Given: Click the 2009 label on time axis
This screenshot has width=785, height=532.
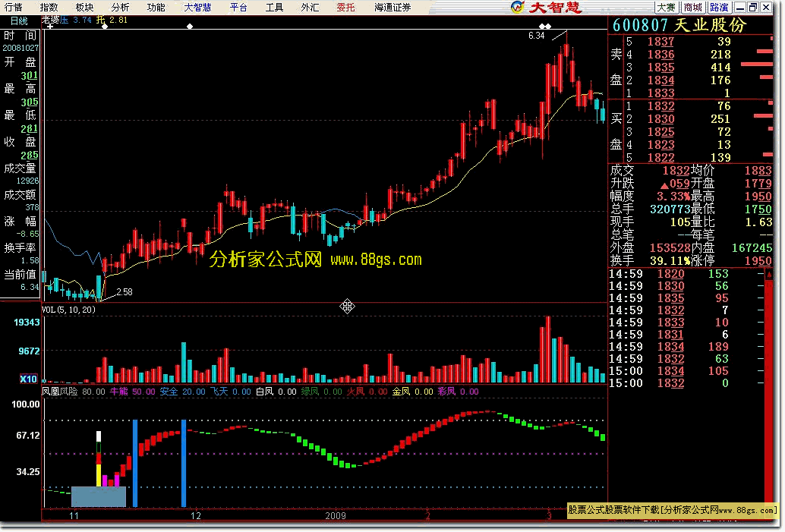Looking at the screenshot, I should [x=336, y=515].
